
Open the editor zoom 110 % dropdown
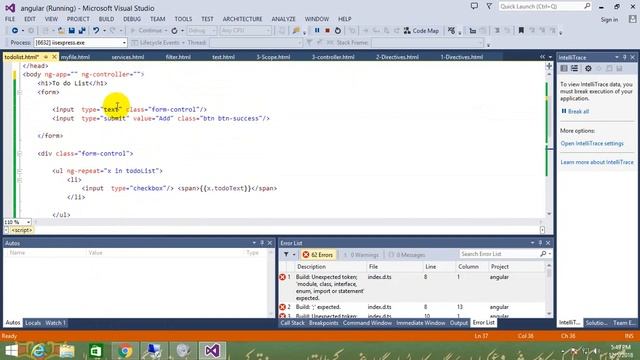click(x=17, y=222)
